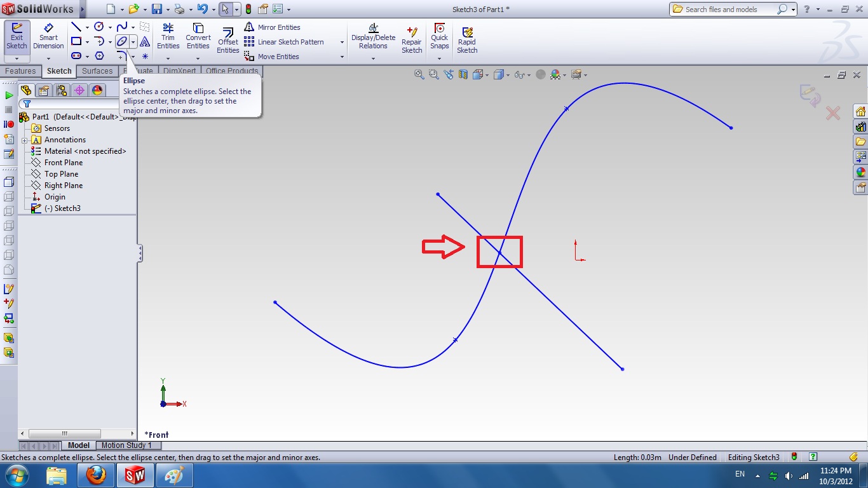The image size is (868, 488).
Task: Click the Save icon
Action: click(156, 9)
